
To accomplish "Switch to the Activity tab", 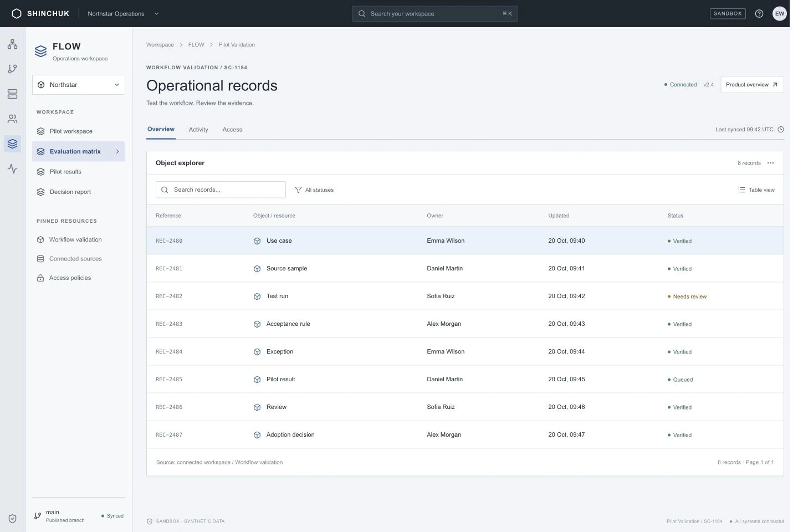I will 198,130.
